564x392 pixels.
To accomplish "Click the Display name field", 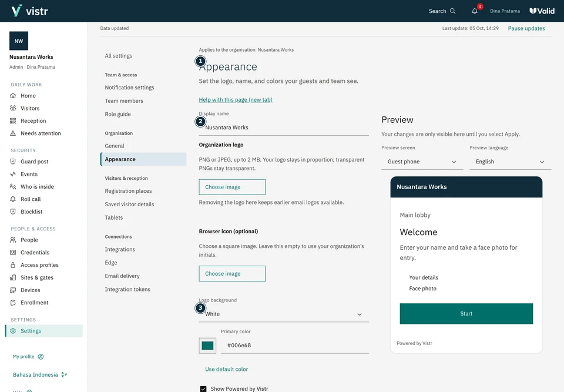I will coord(284,128).
